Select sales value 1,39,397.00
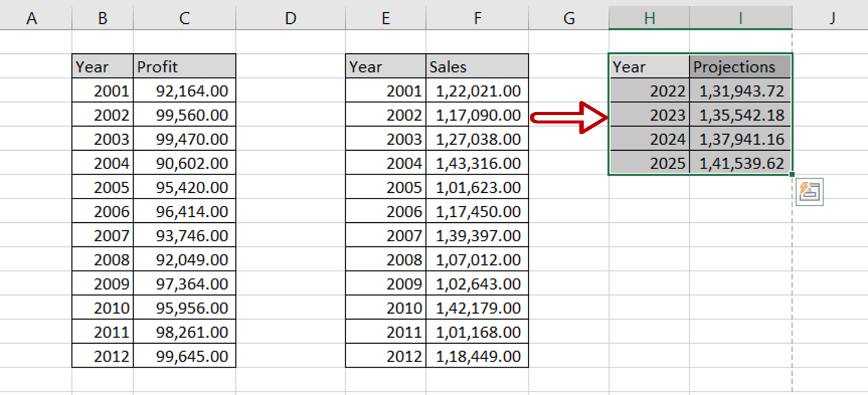The width and height of the screenshot is (868, 395). coord(477,235)
